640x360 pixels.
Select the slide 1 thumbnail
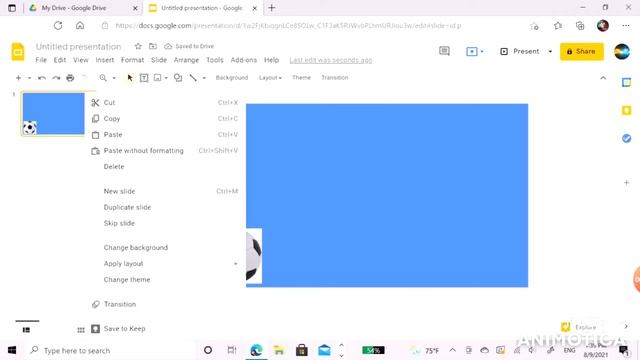tap(53, 114)
